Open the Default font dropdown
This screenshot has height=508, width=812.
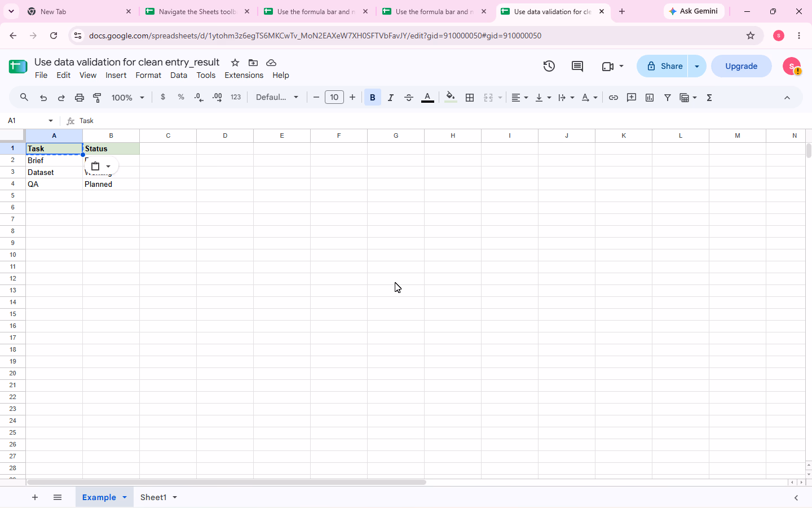point(277,97)
